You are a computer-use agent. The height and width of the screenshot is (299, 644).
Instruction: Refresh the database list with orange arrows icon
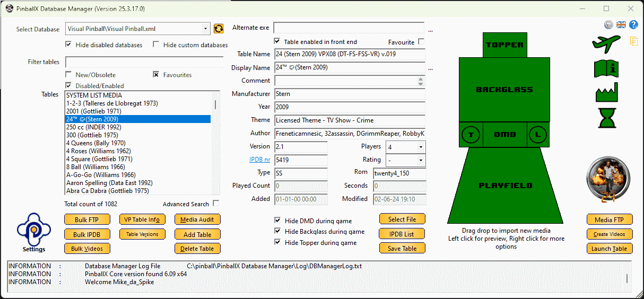pyautogui.click(x=219, y=29)
